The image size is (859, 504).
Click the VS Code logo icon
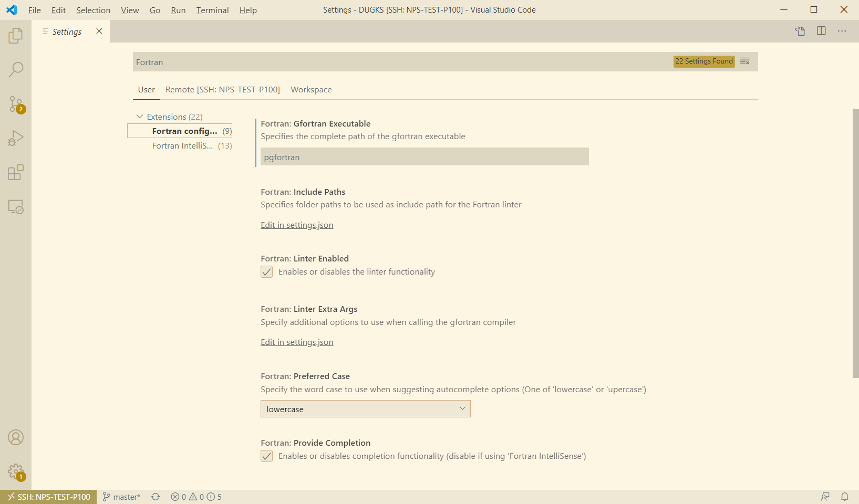(12, 10)
